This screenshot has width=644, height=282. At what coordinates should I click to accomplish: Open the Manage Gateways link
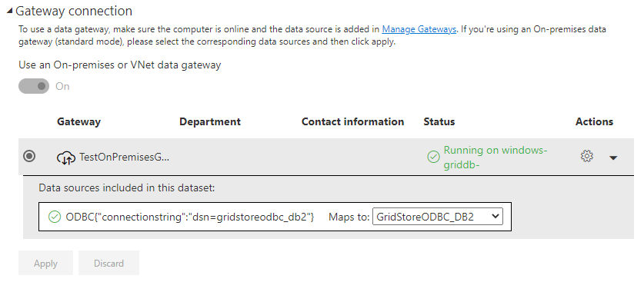[x=419, y=29]
